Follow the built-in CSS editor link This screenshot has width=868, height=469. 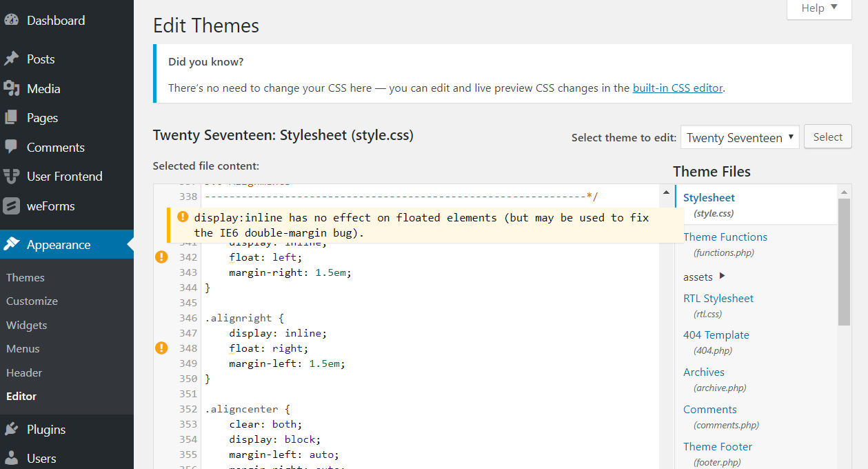[x=678, y=88]
